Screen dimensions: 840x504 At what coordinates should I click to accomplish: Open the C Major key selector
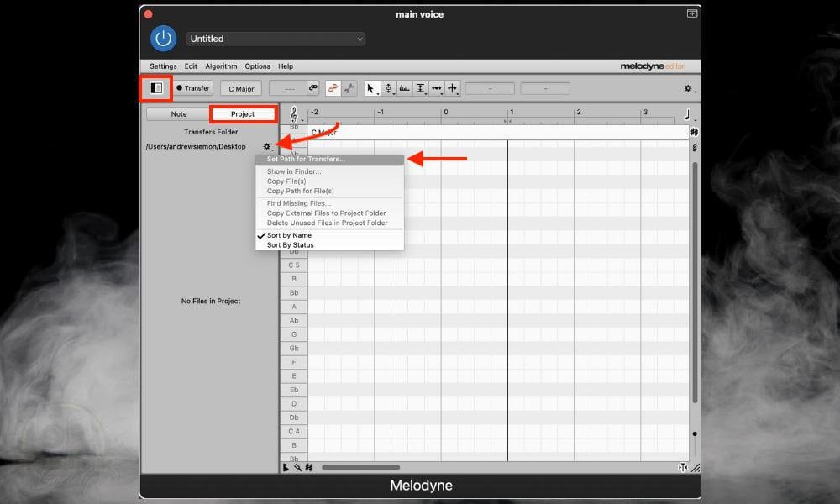241,88
